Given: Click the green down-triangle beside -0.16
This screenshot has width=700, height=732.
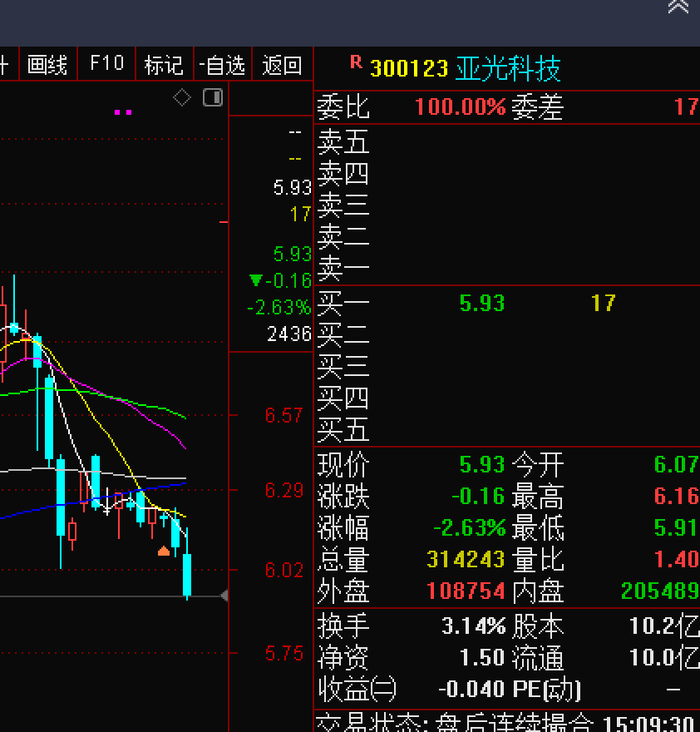Looking at the screenshot, I should [255, 279].
